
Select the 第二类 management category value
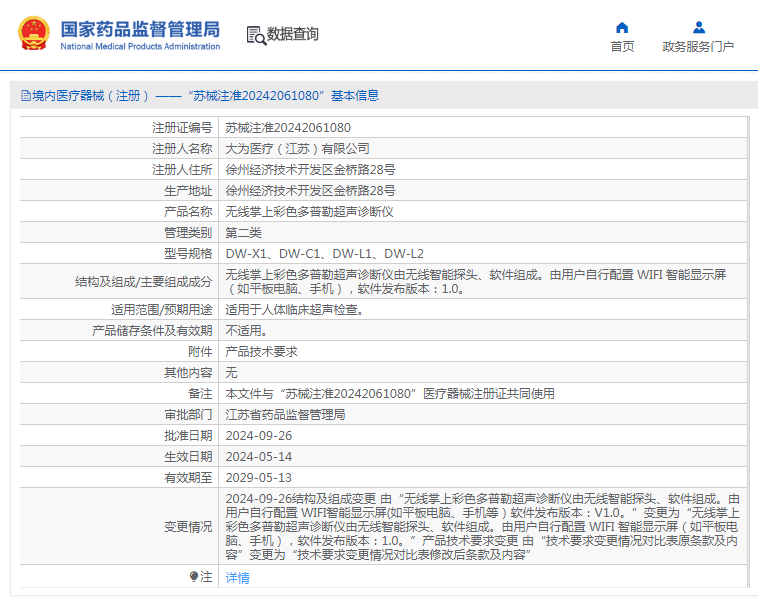[x=243, y=233]
